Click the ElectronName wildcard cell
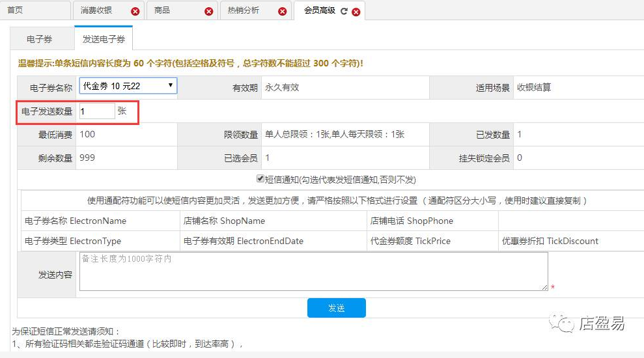This screenshot has height=358, width=644. (x=76, y=221)
